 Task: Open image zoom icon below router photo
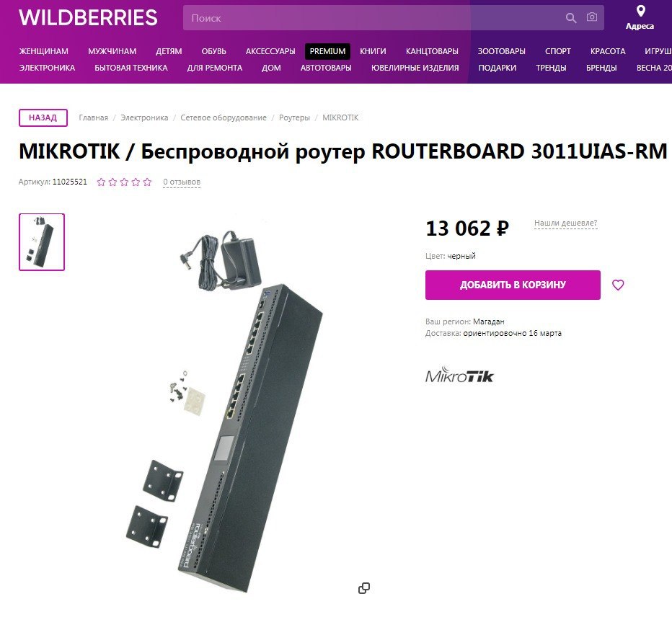coord(364,588)
